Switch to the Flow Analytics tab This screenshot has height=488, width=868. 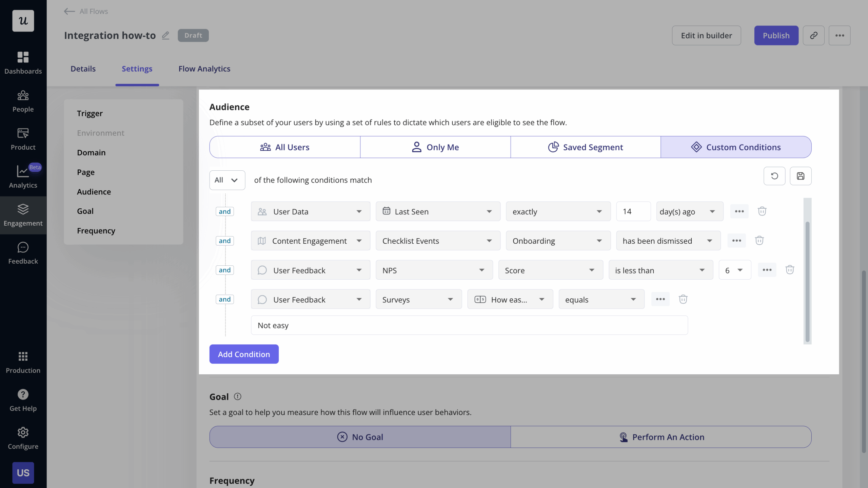[x=204, y=69]
